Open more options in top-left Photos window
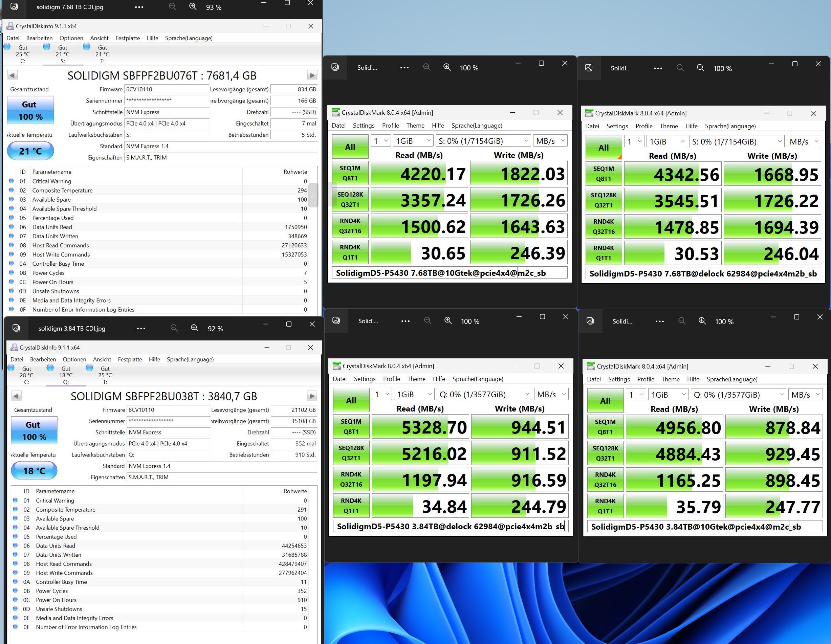This screenshot has height=644, width=831. click(x=139, y=7)
